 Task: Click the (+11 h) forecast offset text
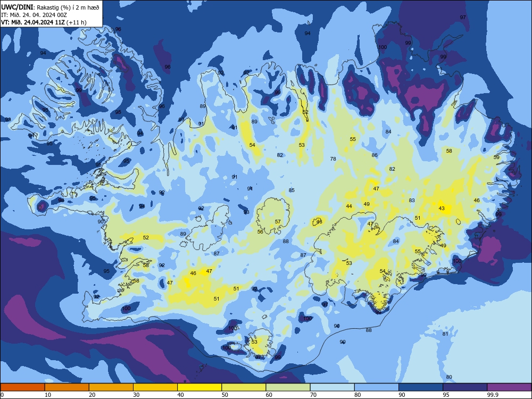tap(76, 22)
